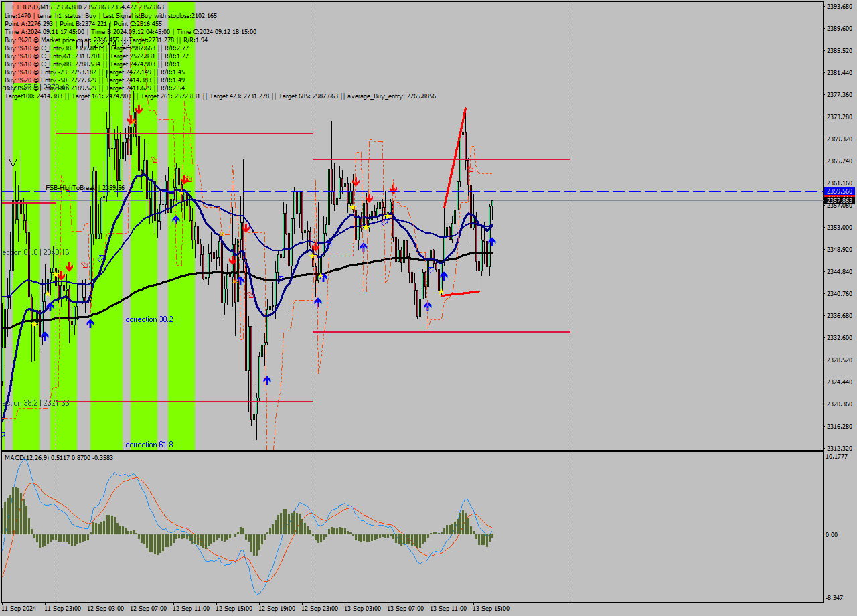
Task: Click the 'Target 423: 2731.278' text
Action: pyautogui.click(x=239, y=96)
